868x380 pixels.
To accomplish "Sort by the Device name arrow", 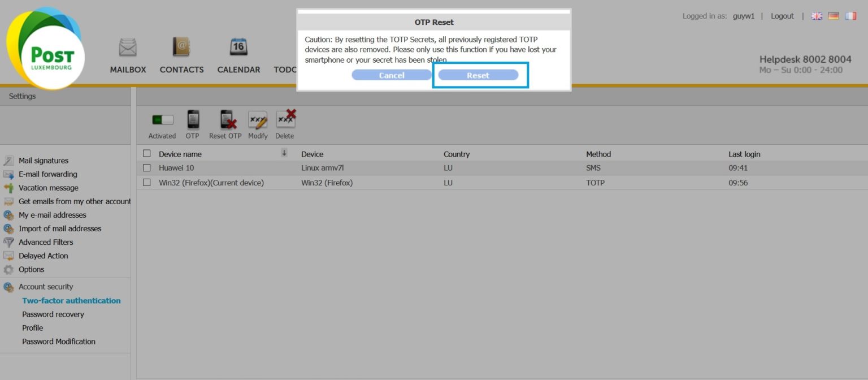I will (x=284, y=153).
